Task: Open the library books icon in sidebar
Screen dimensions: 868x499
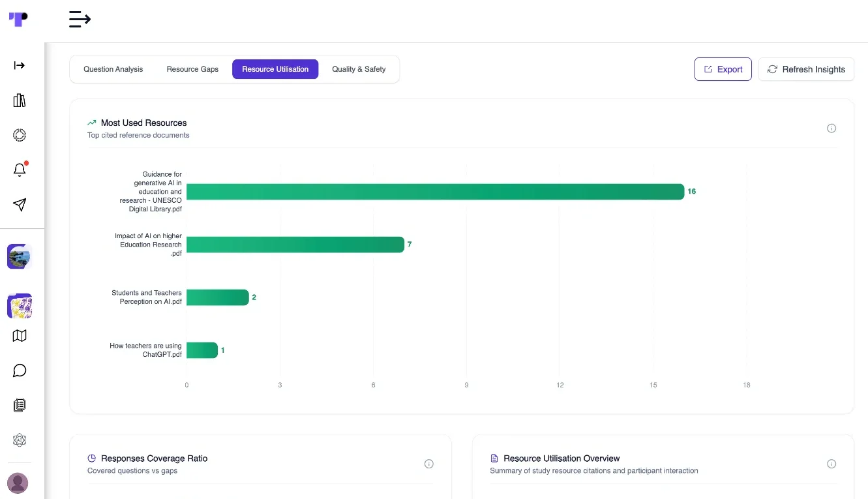Action: tap(20, 100)
